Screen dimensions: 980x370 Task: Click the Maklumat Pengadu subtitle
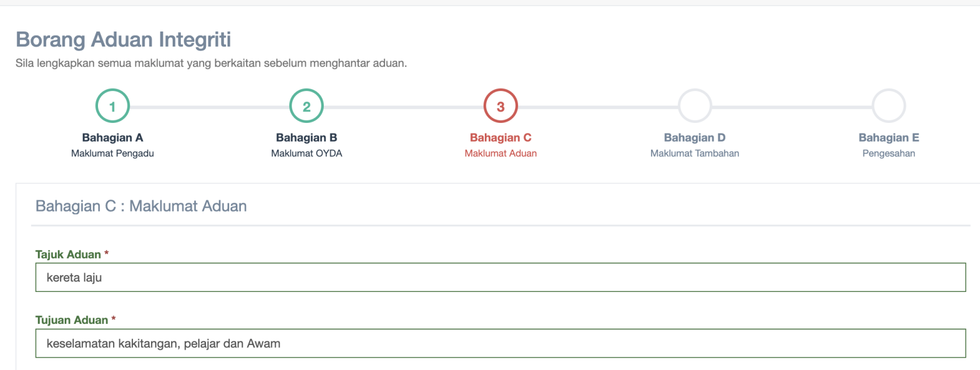113,153
